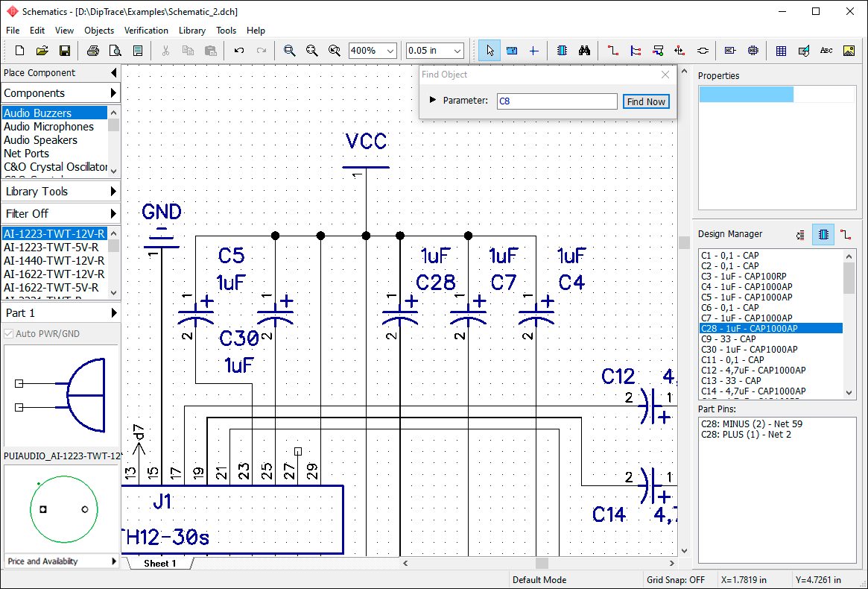Image resolution: width=868 pixels, height=589 pixels.
Task: Select Audio Microphones in the library list
Action: pos(54,127)
